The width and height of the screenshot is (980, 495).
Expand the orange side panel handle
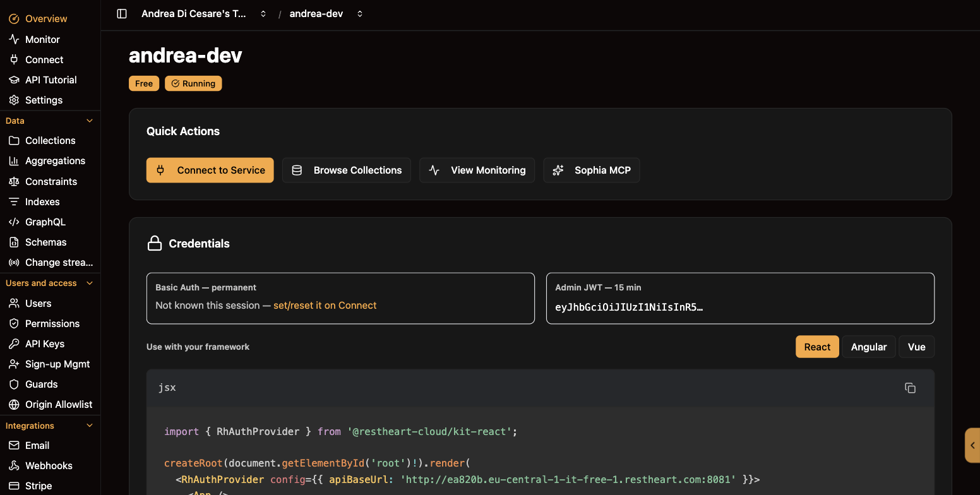point(972,445)
